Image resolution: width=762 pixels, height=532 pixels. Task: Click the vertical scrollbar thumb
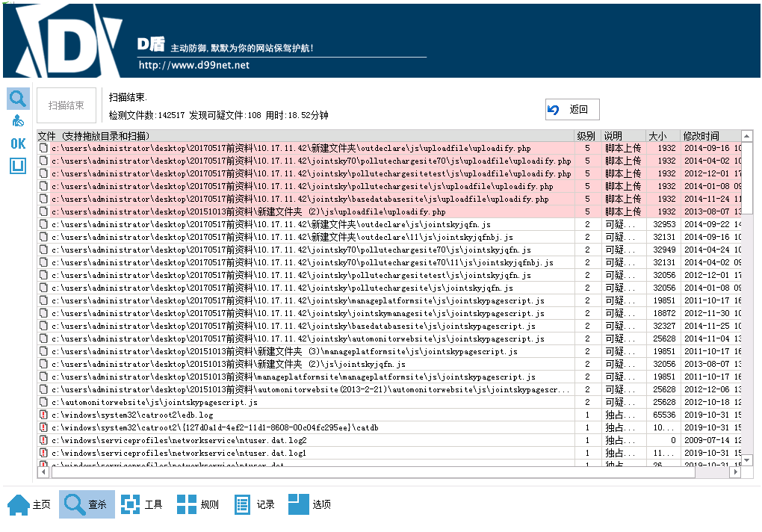coord(747,177)
